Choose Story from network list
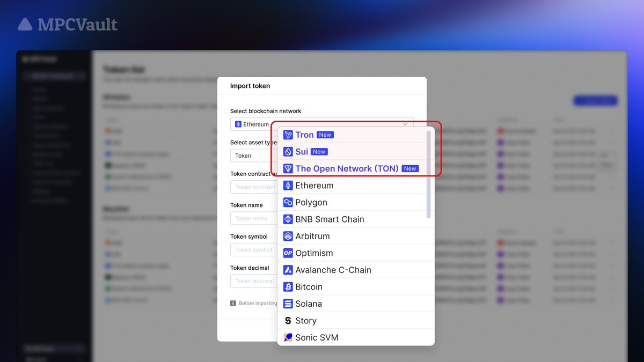644x362 pixels. 356,321
